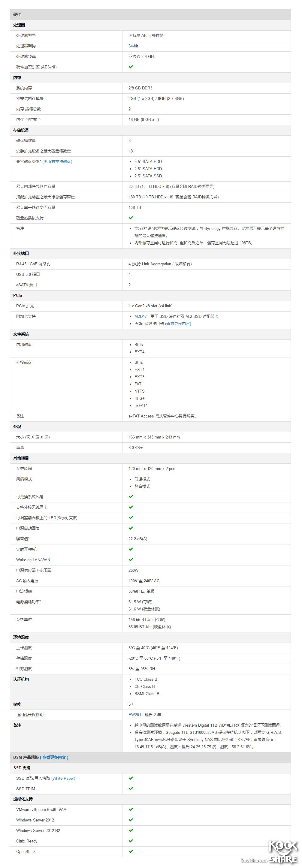Click the 5% 至 95% RH value
Image resolution: width=302 pixels, height=868 pixels.
(x=142, y=668)
